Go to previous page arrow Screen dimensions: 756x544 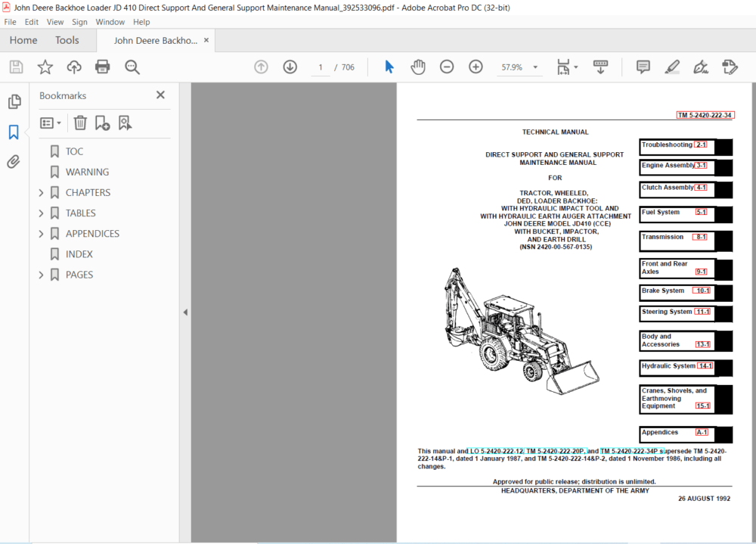[x=261, y=67]
